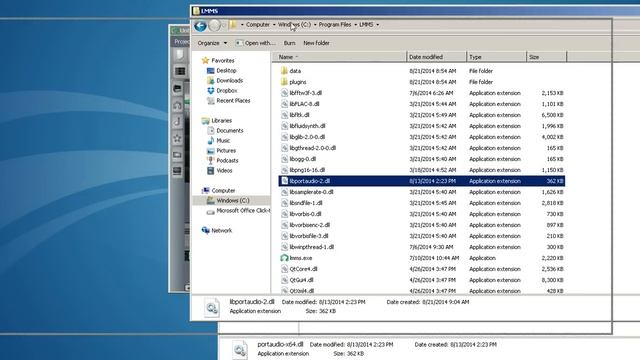Click the plugins folder icon

pos(284,82)
